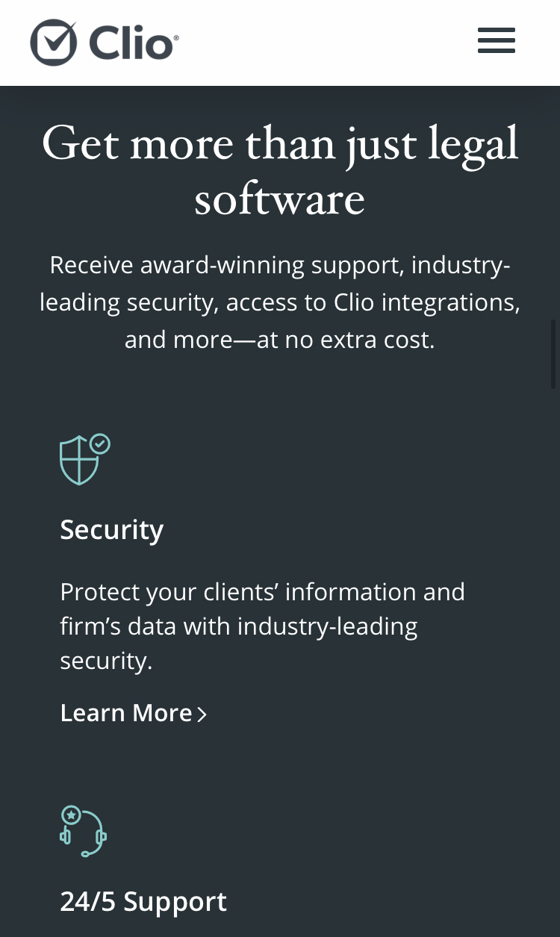Select the 24/5 Support heading
Screen dimensions: 560x937
[x=143, y=901]
